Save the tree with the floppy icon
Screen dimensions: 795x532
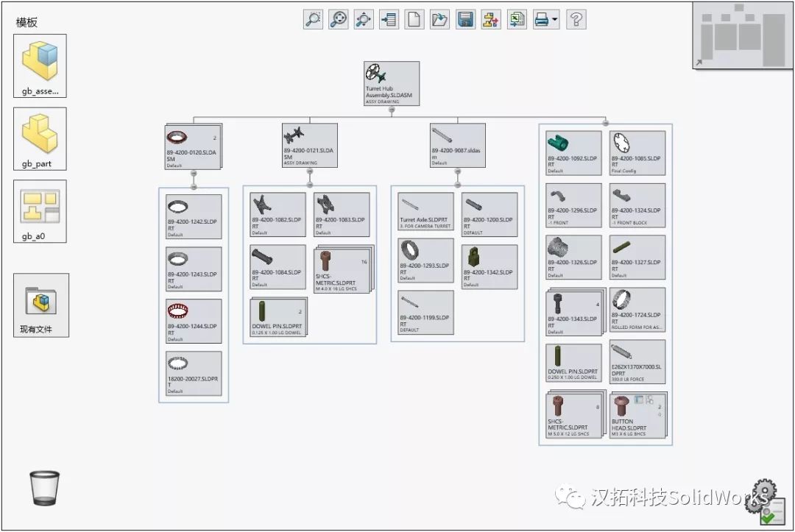465,20
